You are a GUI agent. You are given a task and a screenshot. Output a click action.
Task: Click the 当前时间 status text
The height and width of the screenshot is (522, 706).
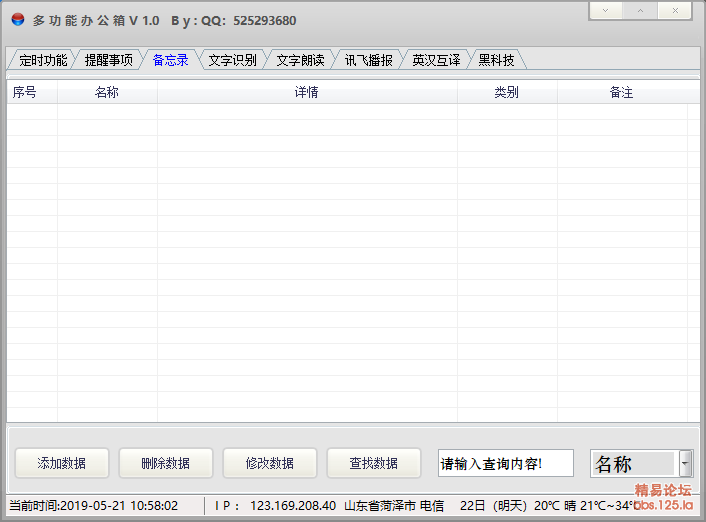pos(94,506)
